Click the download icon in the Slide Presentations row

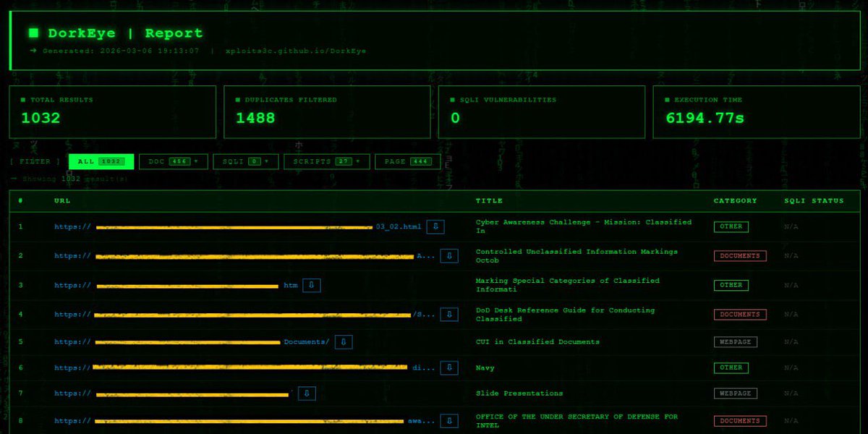(307, 393)
